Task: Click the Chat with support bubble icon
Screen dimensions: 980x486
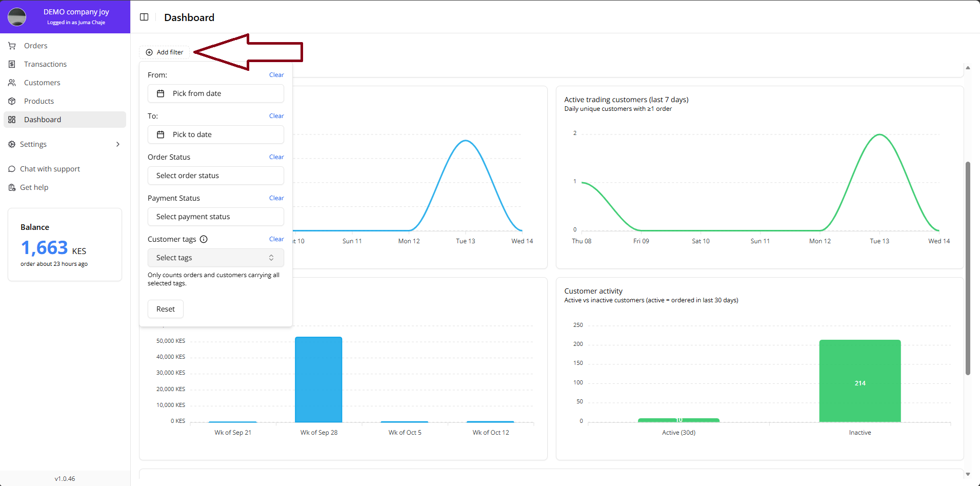Action: (12, 169)
